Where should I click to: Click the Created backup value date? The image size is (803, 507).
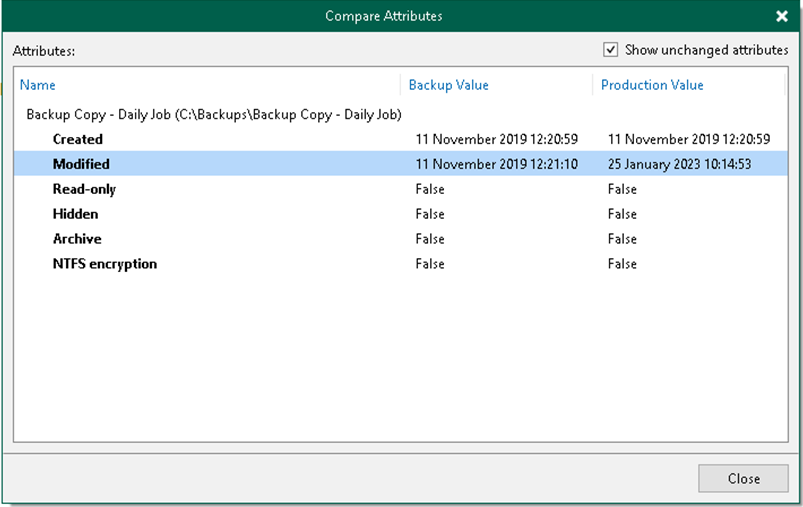pyautogui.click(x=496, y=139)
